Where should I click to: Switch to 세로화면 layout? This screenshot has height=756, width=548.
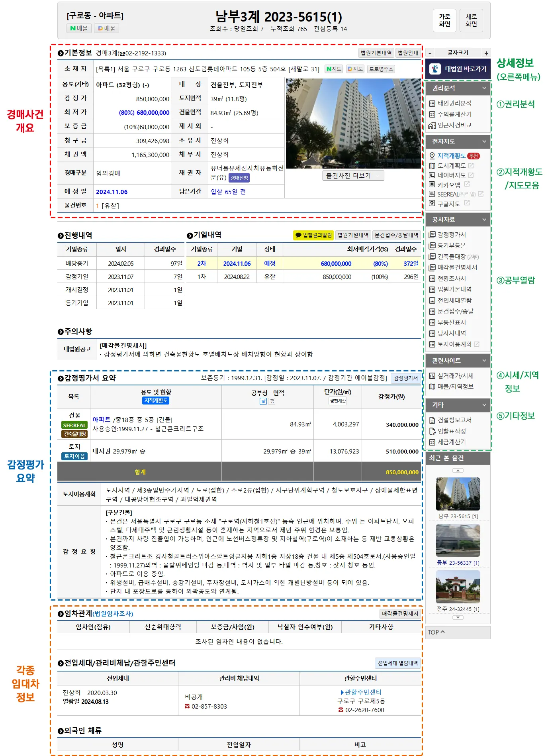471,20
